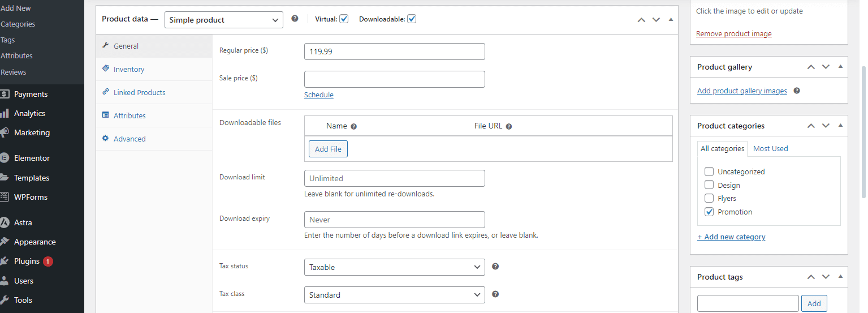This screenshot has height=313, width=868.
Task: Click the help icon beside gallery images link
Action: (797, 91)
